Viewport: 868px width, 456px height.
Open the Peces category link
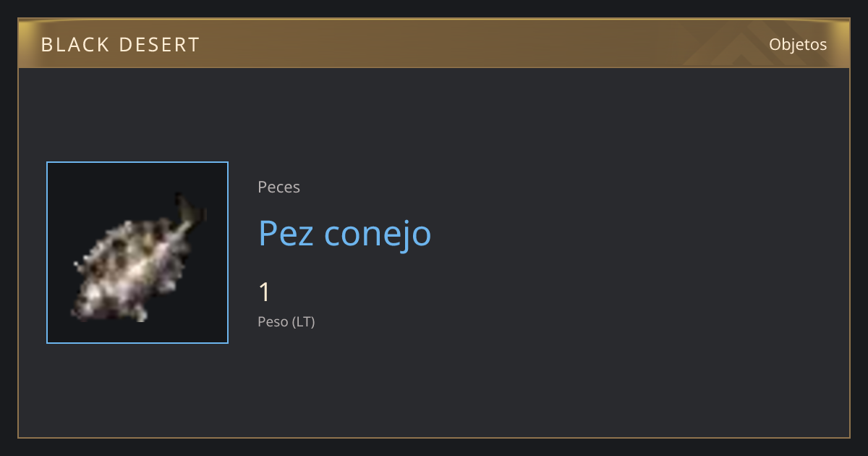(x=278, y=187)
